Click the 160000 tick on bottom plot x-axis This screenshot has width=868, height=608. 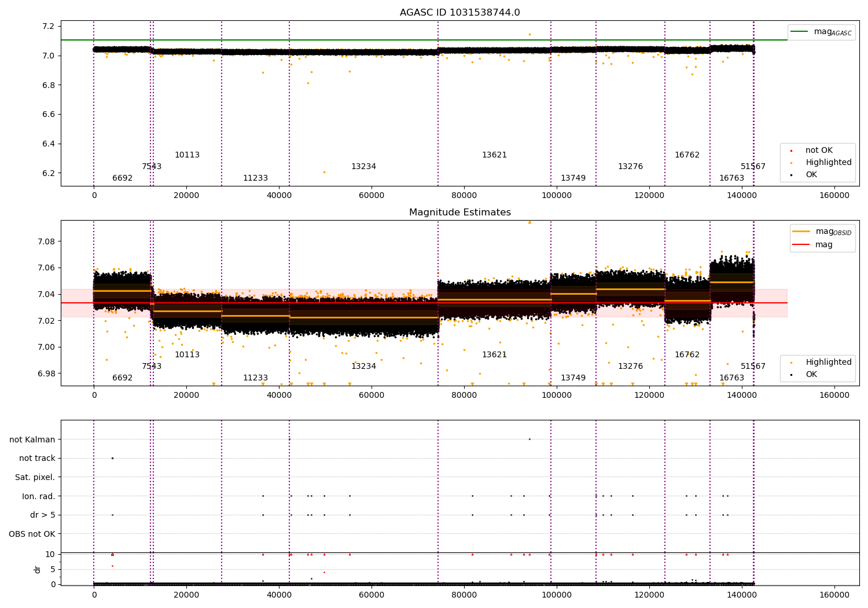(834, 595)
